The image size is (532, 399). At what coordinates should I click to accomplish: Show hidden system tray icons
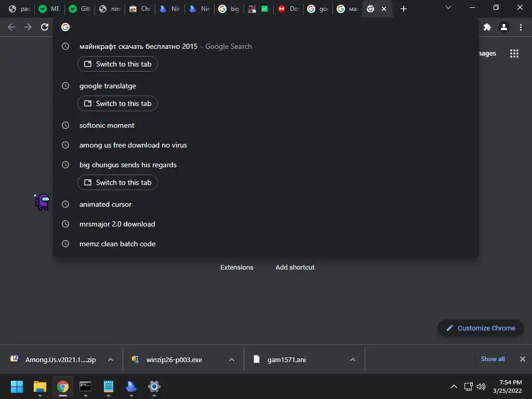(454, 387)
